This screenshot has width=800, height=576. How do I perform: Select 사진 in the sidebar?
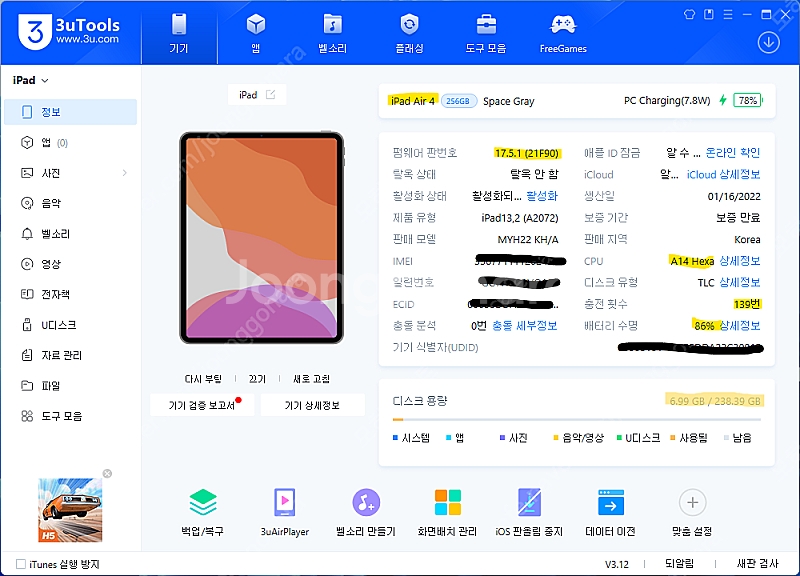(70, 173)
